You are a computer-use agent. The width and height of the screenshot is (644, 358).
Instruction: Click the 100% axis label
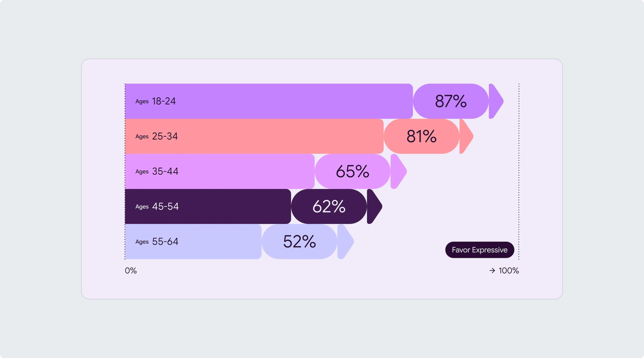[x=508, y=271]
